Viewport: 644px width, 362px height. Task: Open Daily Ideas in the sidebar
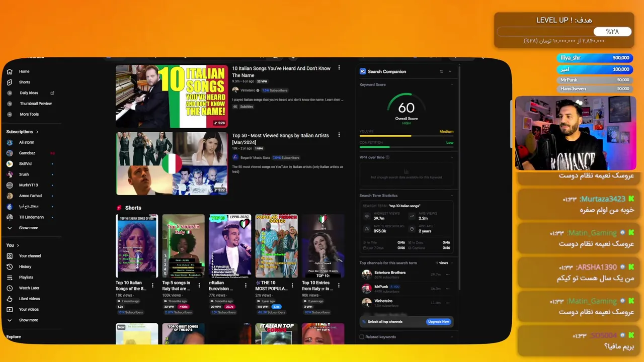tap(30, 93)
